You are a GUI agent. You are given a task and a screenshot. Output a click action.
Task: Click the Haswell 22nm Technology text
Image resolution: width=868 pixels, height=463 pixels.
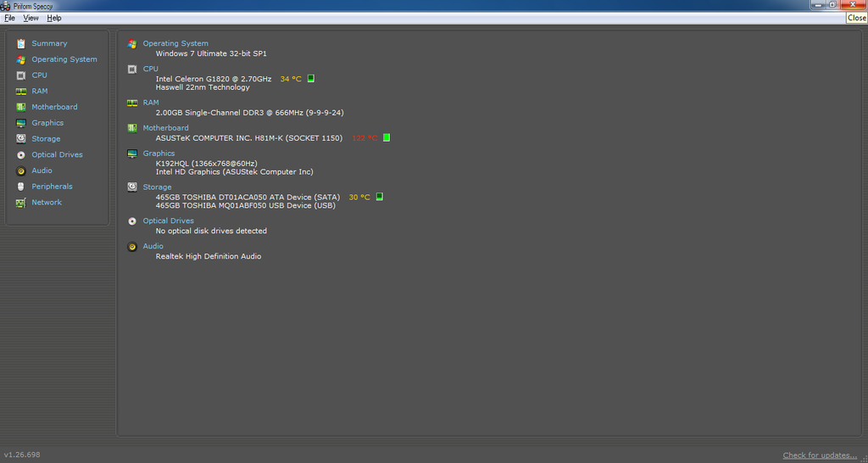click(x=203, y=87)
